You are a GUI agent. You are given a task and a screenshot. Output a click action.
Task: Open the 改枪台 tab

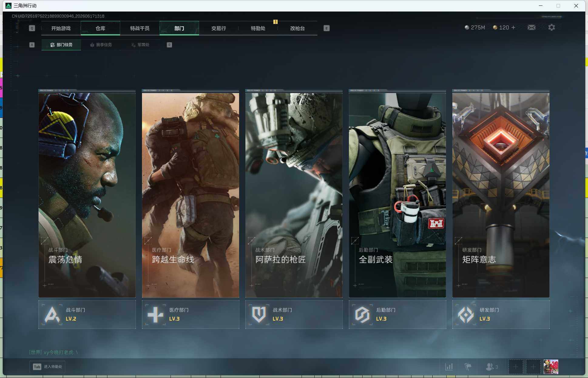298,28
